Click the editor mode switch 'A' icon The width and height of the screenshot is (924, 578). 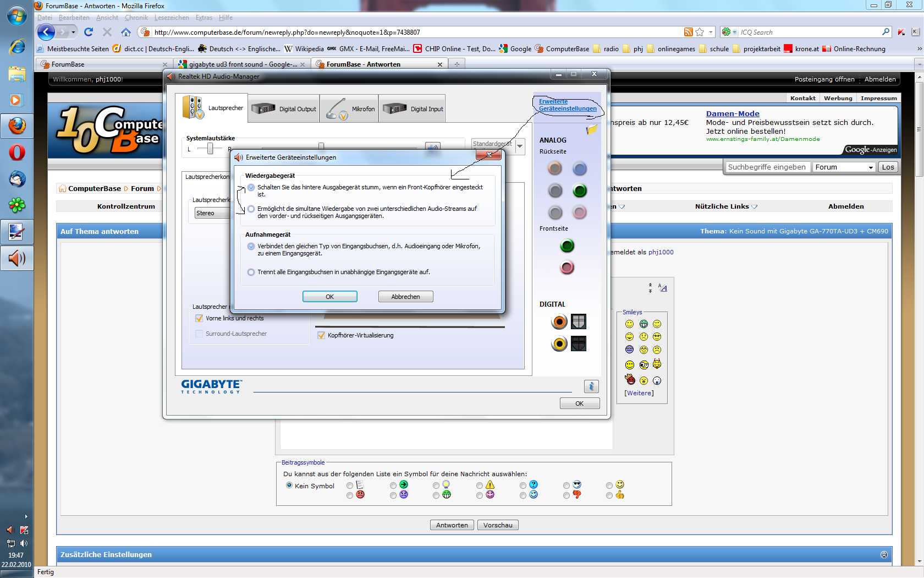point(663,288)
